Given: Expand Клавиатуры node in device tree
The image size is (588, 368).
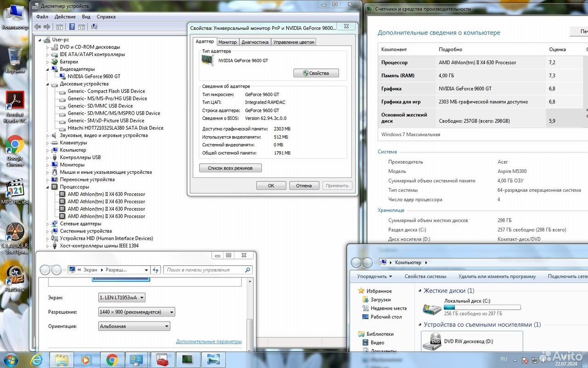Looking at the screenshot, I should point(47,143).
